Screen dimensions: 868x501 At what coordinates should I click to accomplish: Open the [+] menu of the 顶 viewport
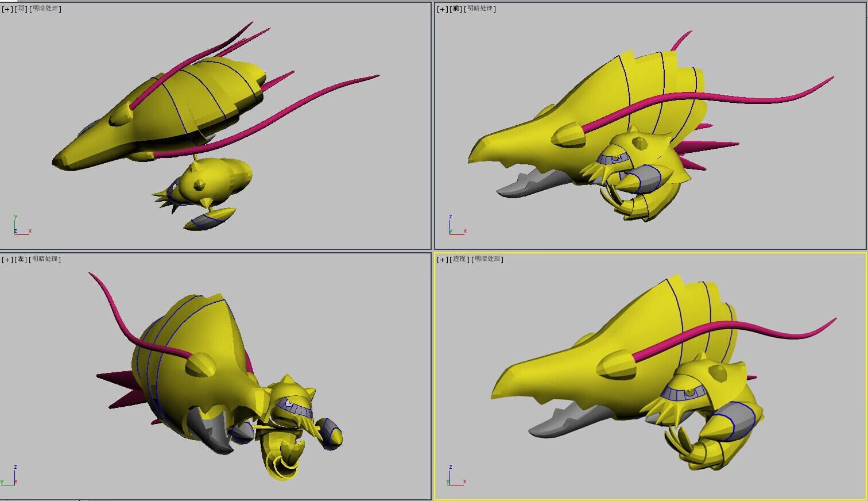[7, 9]
